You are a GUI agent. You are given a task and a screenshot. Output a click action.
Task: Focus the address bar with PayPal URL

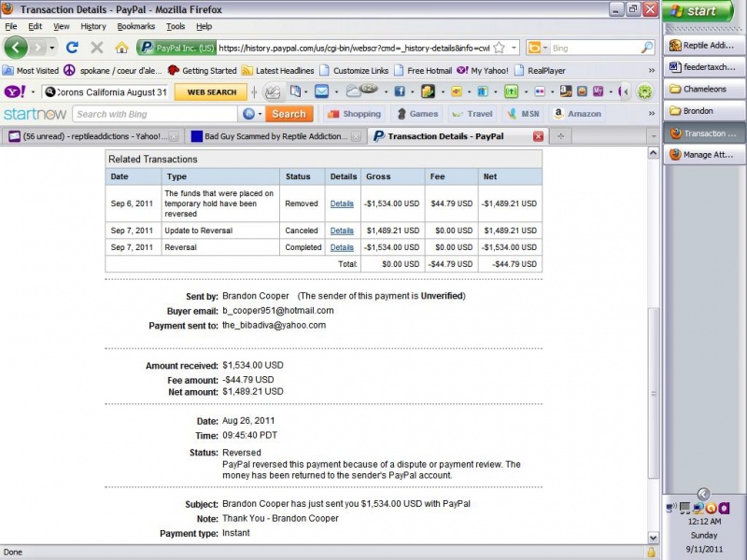[354, 48]
